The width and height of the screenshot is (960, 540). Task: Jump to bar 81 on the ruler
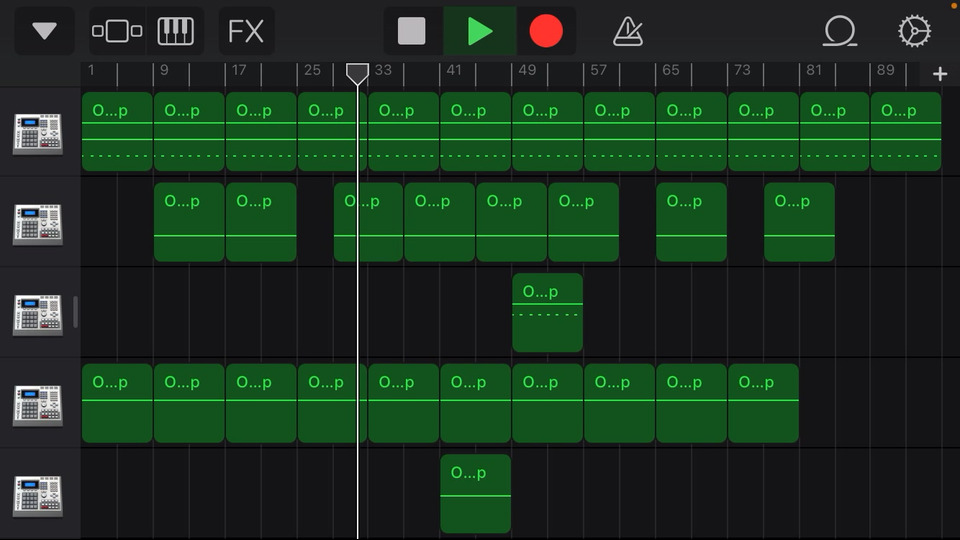814,70
